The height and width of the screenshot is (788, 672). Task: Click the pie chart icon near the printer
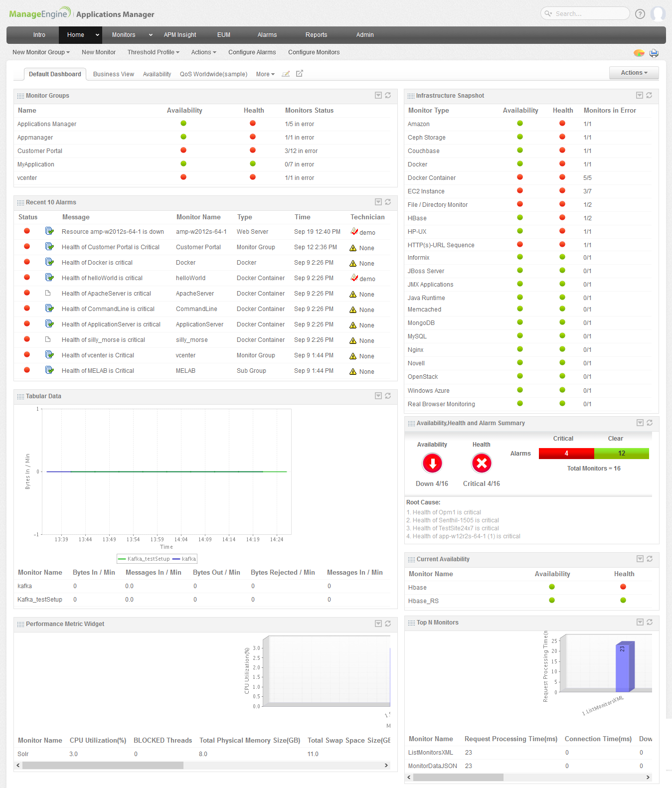pos(639,53)
